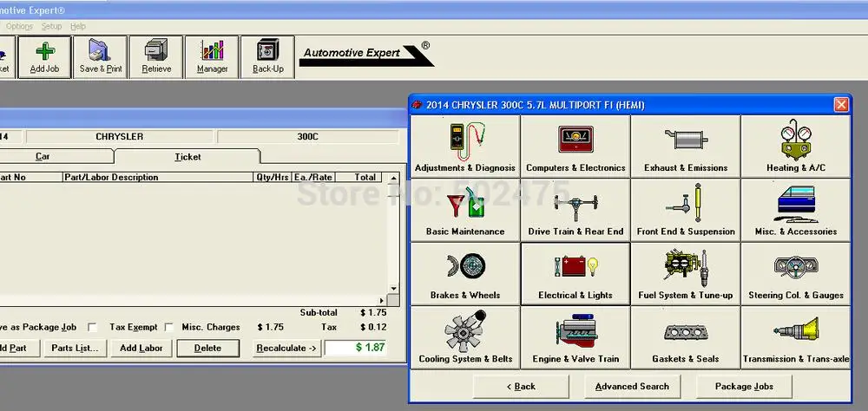868x411 pixels.
Task: Click the Advanced Search button
Action: coord(632,387)
